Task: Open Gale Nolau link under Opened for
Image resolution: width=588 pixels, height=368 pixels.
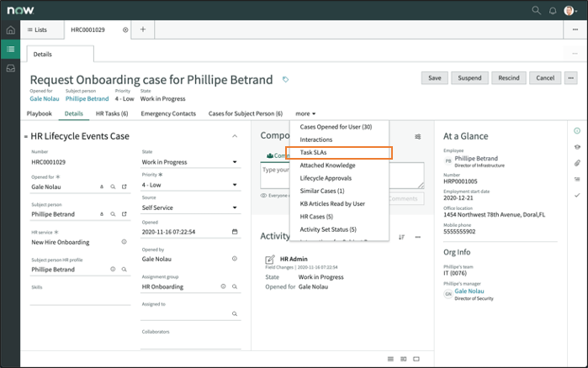Action: pos(45,99)
